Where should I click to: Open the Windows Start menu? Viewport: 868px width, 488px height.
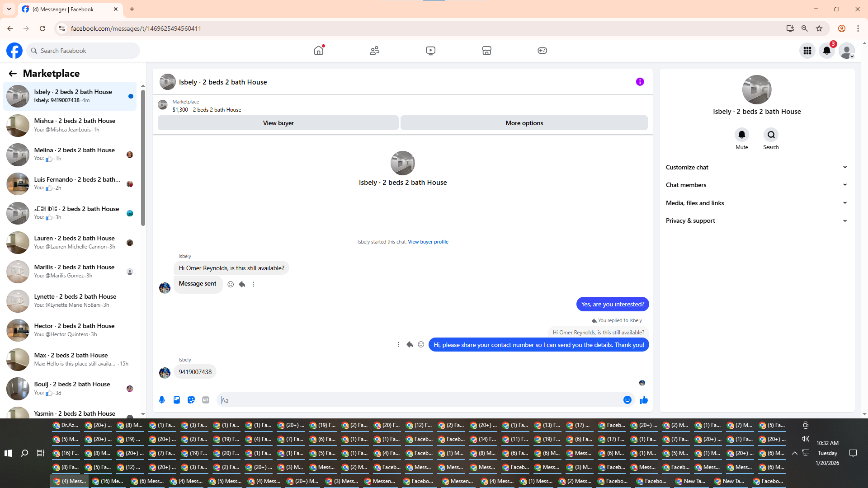point(8,453)
